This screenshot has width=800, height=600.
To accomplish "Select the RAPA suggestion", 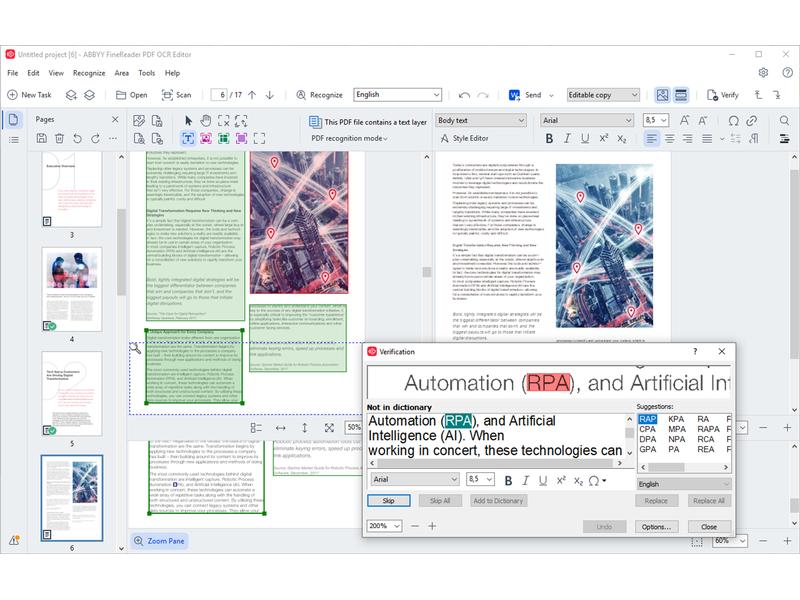I will point(708,429).
